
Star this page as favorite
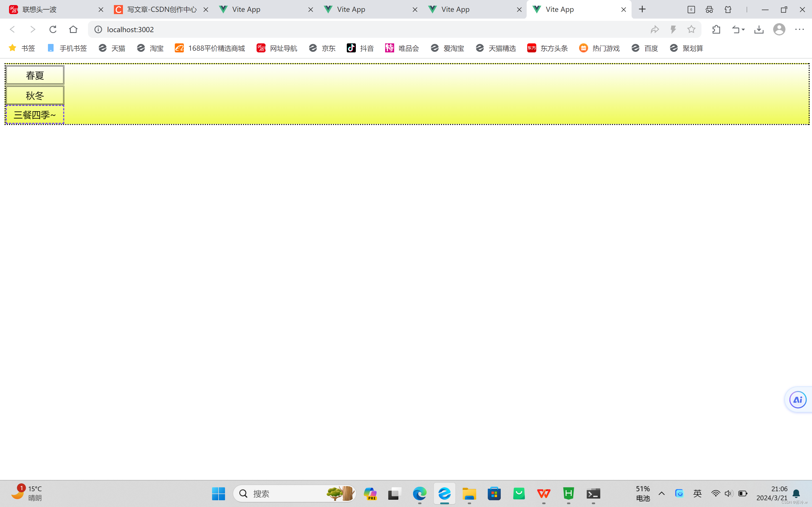(691, 30)
